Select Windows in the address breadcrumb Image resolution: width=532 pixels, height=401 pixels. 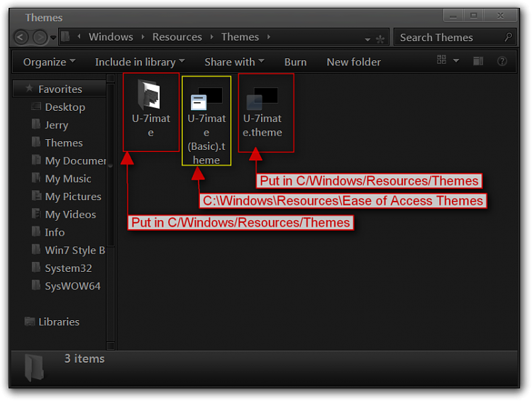click(111, 37)
